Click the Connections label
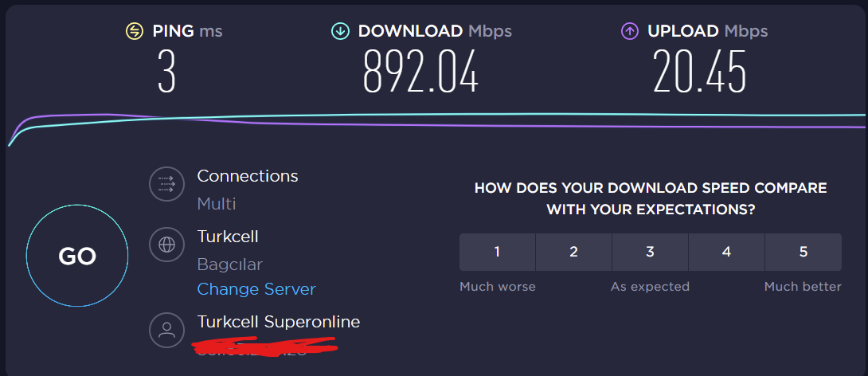The image size is (868, 376). point(248,176)
